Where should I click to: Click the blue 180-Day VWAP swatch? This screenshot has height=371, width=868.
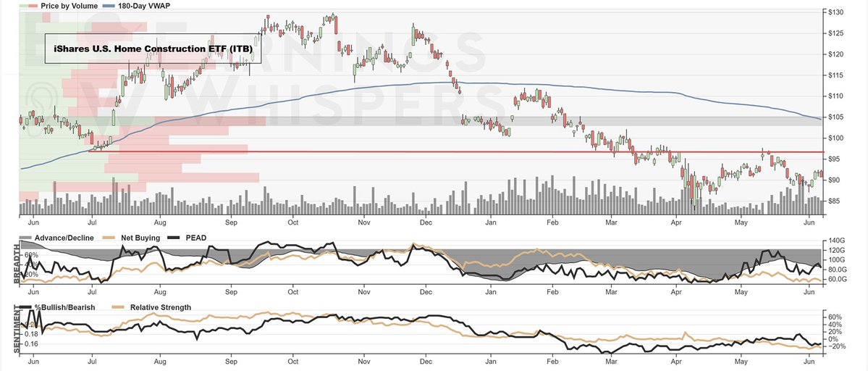tap(109, 6)
